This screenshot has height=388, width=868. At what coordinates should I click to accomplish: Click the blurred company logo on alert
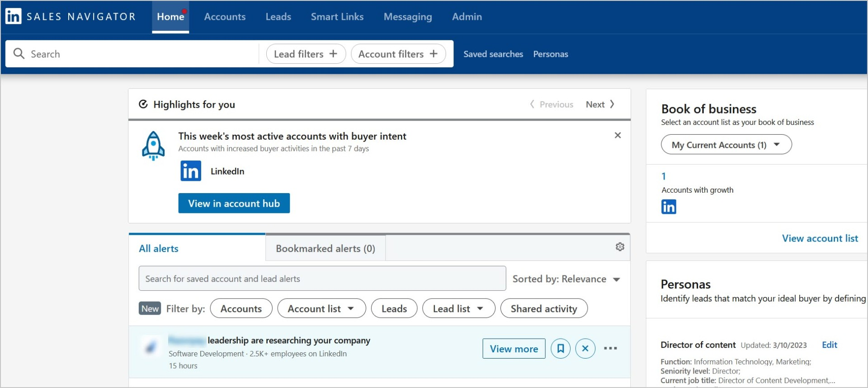pos(151,347)
